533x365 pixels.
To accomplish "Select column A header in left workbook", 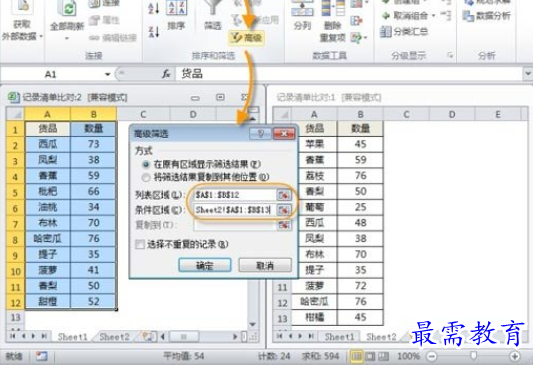I will [x=48, y=114].
